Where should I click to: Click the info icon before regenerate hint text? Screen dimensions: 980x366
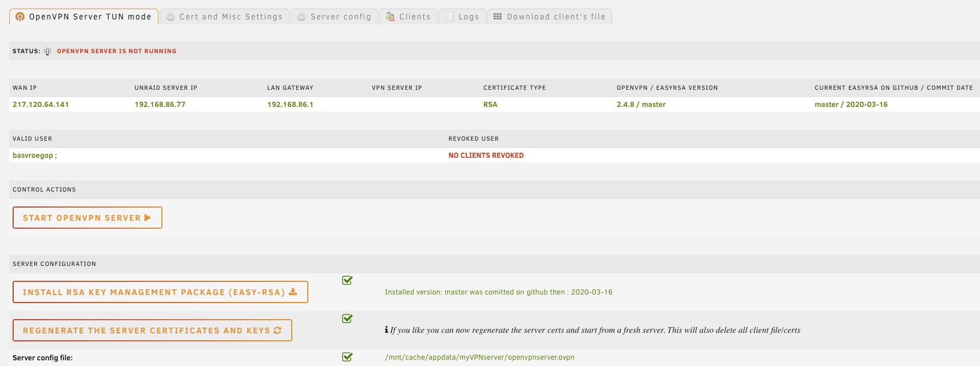pyautogui.click(x=387, y=329)
